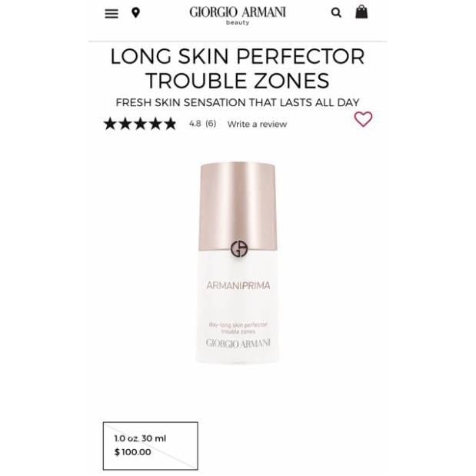
Task: Click the ARMANI PRIMA text on the bottle
Action: click(238, 285)
